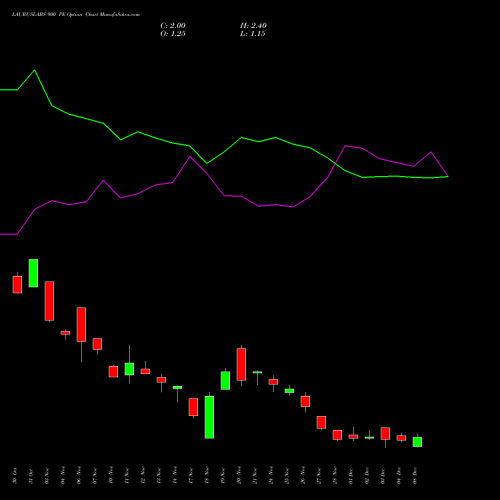This screenshot has height=500, width=500.
Task: Click the tall red candlestick on 20 Nov
Action: pos(241,364)
